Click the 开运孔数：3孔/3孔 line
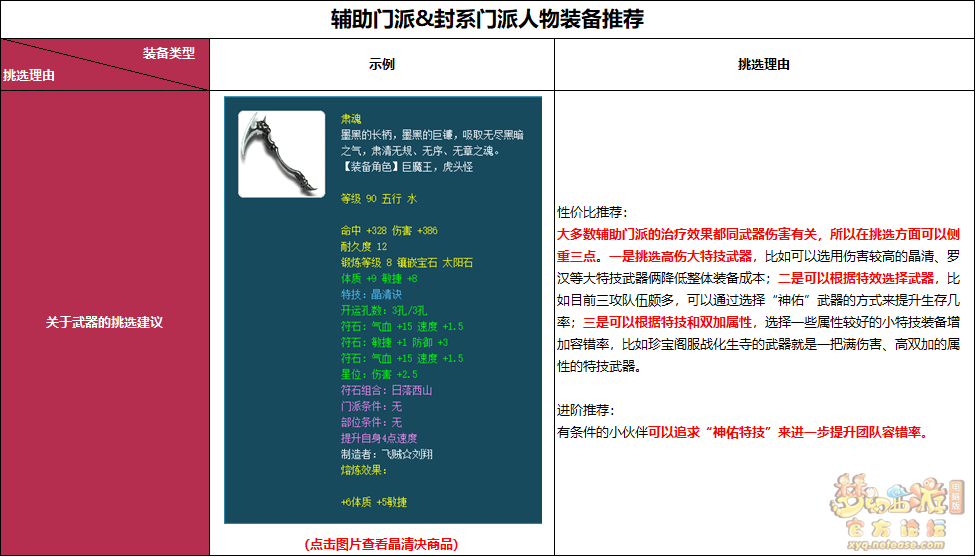The height and width of the screenshot is (557, 976). [385, 310]
